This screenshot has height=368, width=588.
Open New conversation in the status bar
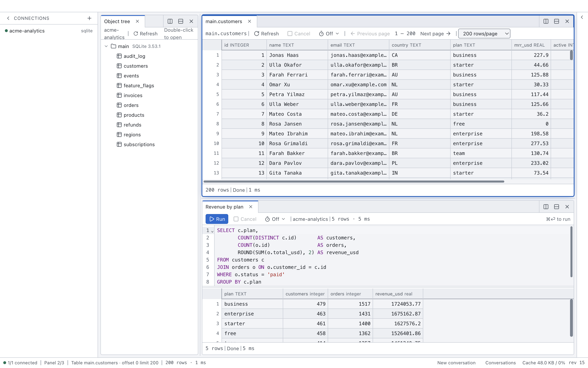(x=456, y=363)
